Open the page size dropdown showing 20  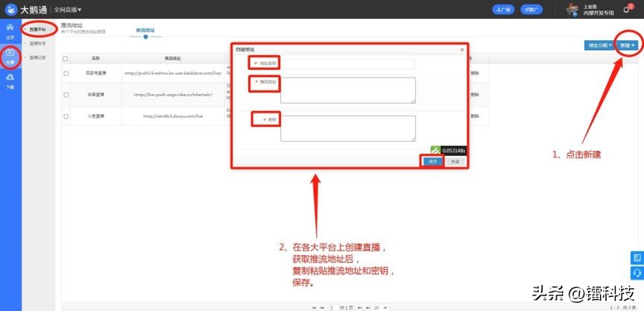click(381, 307)
